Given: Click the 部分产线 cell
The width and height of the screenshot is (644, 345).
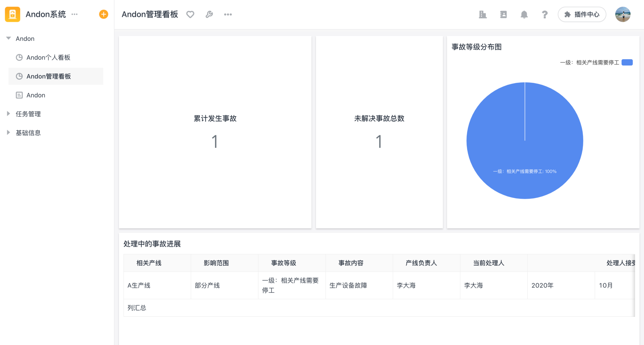Looking at the screenshot, I should point(224,285).
